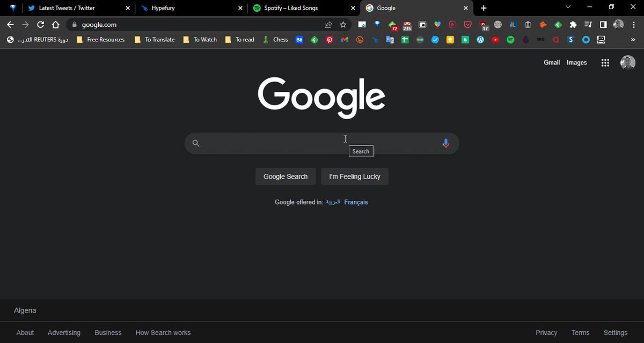Focus the Google search input field
This screenshot has height=343, width=644.
coord(322,143)
